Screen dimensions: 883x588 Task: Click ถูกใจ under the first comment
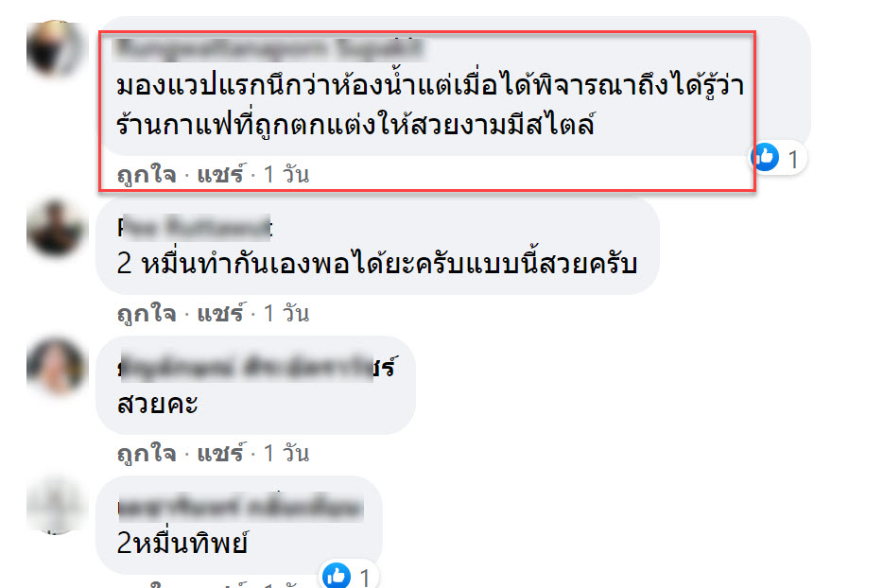tap(147, 175)
